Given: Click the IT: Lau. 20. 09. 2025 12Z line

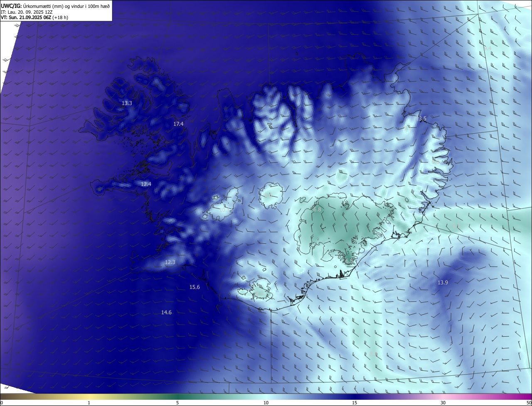Looking at the screenshot, I should click(x=26, y=12).
